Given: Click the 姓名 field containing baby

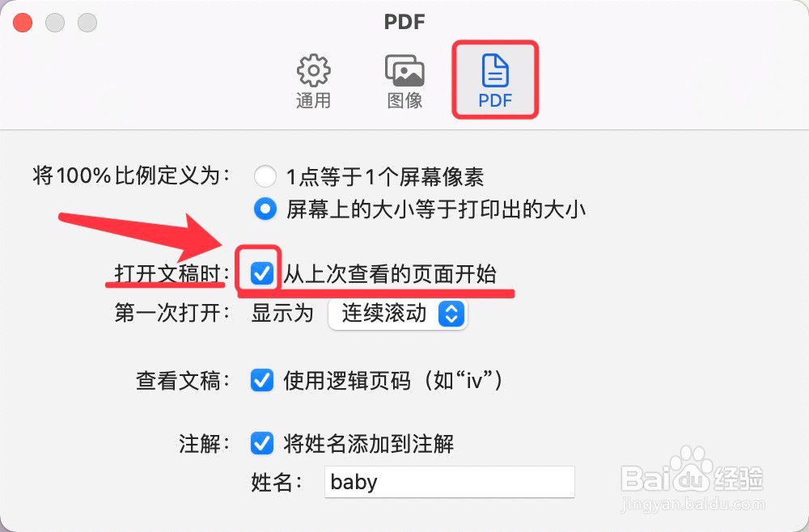Looking at the screenshot, I should point(449,482).
